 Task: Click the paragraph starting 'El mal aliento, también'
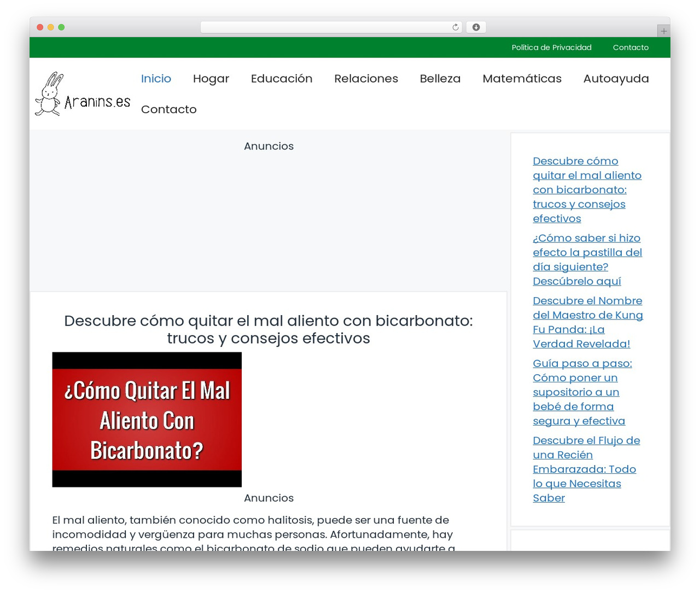click(x=254, y=534)
